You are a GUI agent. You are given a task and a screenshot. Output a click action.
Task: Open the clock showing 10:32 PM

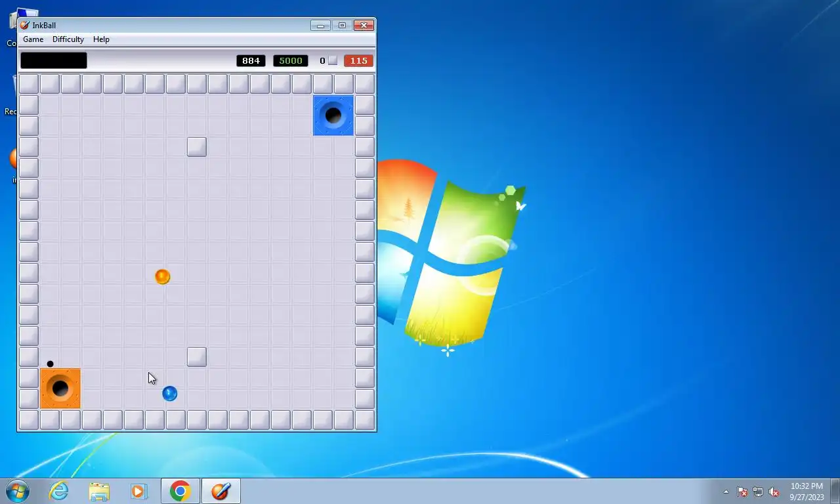pos(807,492)
